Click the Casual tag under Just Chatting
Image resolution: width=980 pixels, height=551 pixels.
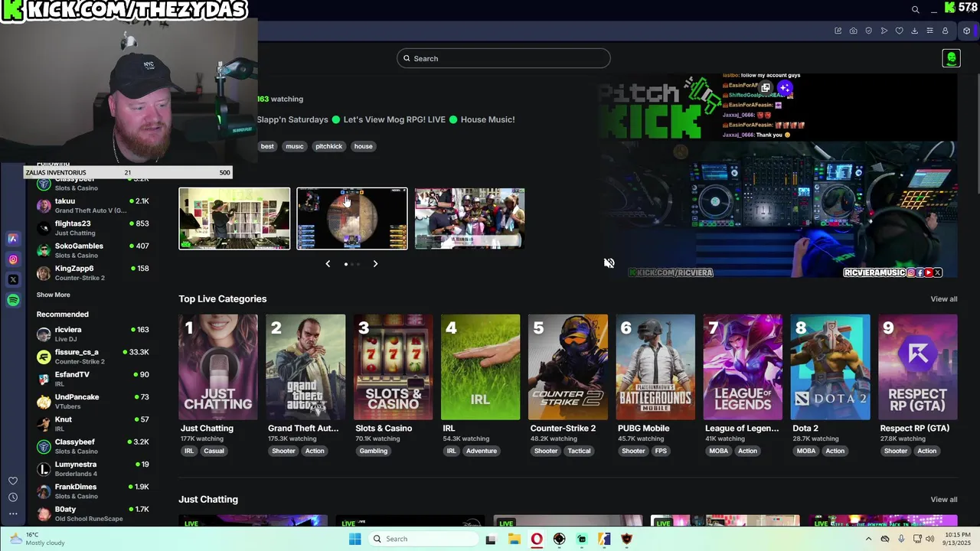click(214, 451)
